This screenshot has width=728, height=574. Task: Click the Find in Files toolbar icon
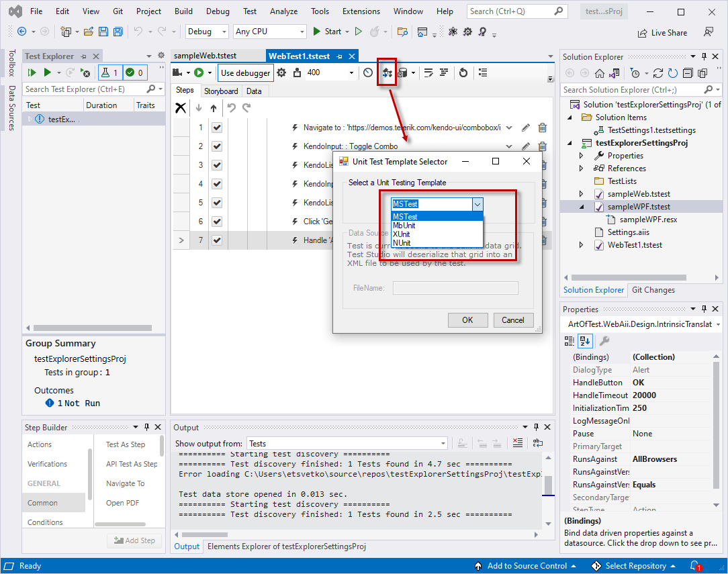[402, 32]
